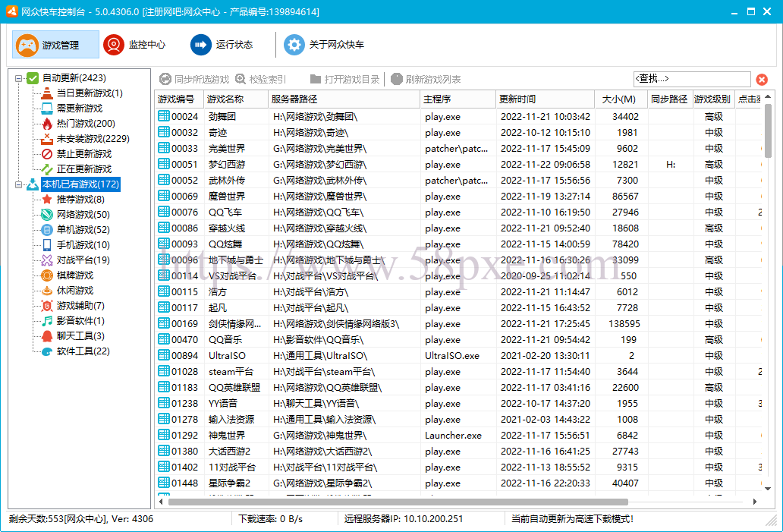Open the 游戏管理 gamepad tab
This screenshot has width=783, height=532.
[55, 45]
